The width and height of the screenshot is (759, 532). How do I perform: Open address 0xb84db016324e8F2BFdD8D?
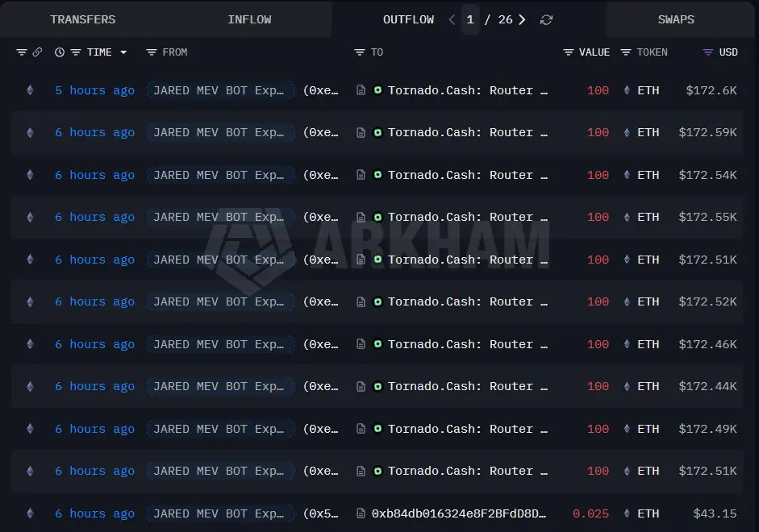pyautogui.click(x=459, y=513)
